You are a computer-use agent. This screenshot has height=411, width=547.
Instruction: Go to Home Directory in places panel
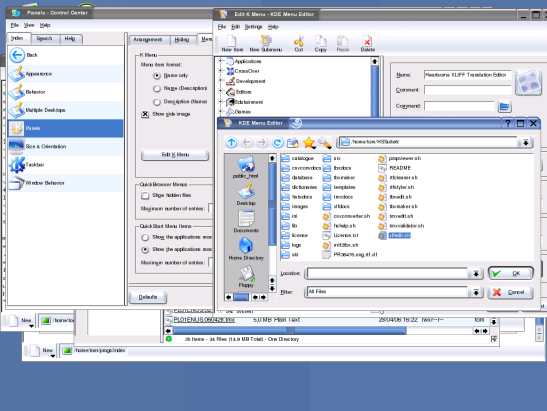coord(246,249)
